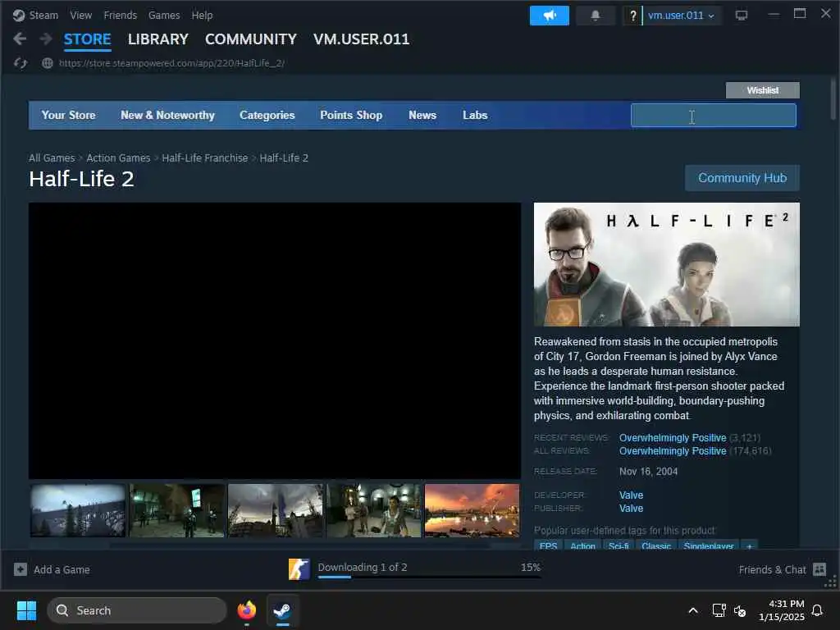This screenshot has width=840, height=630.
Task: Open the Windows Start menu
Action: [26, 610]
